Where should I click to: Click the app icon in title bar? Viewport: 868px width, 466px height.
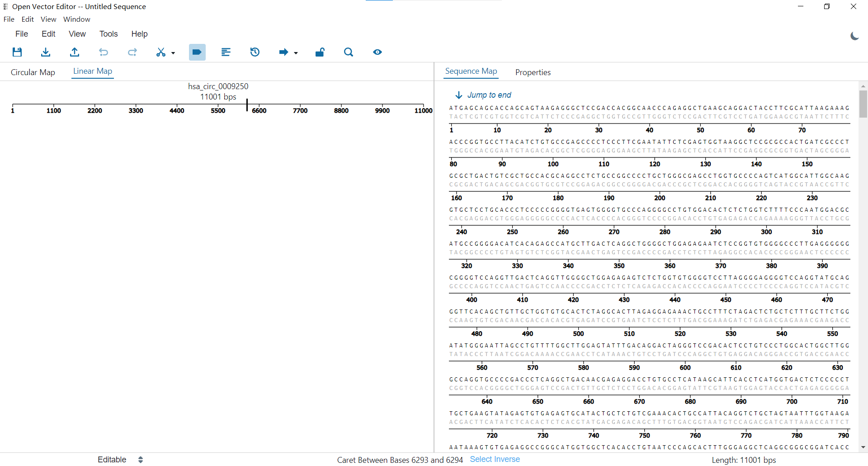coord(5,6)
